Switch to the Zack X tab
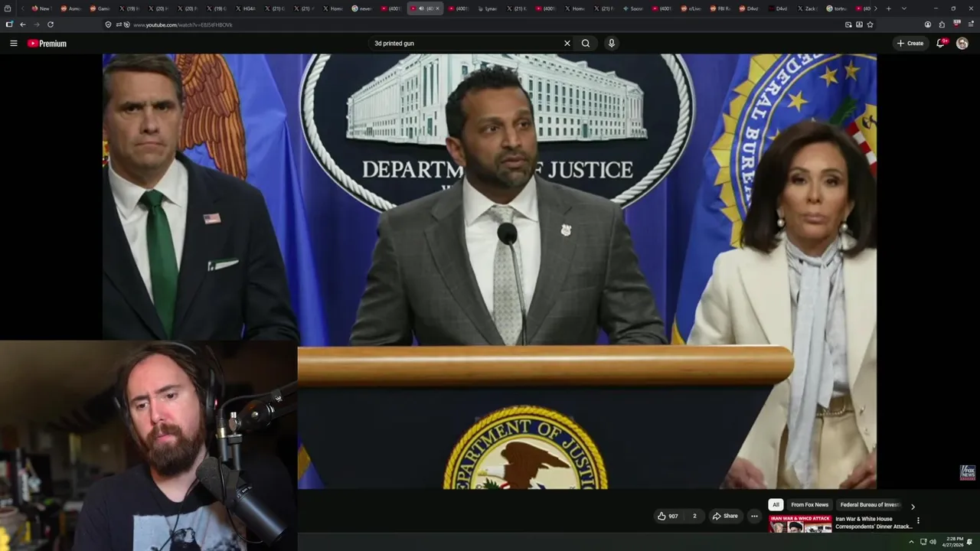 (808, 8)
